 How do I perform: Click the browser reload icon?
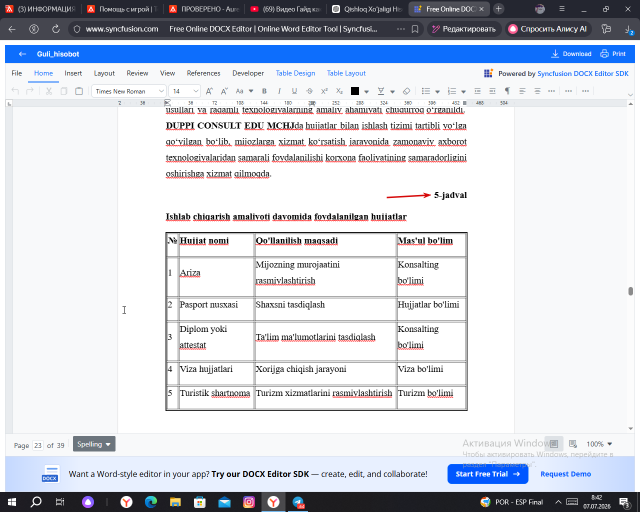coord(56,29)
